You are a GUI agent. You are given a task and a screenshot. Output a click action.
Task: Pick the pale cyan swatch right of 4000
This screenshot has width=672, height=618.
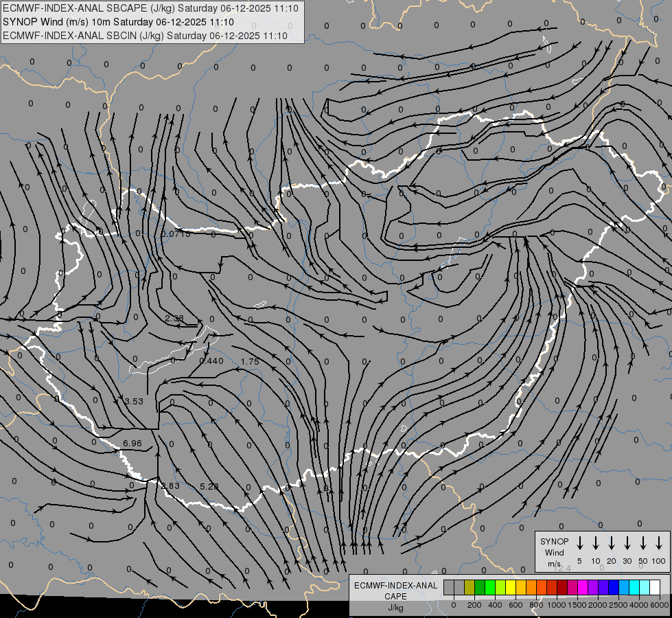(645, 588)
